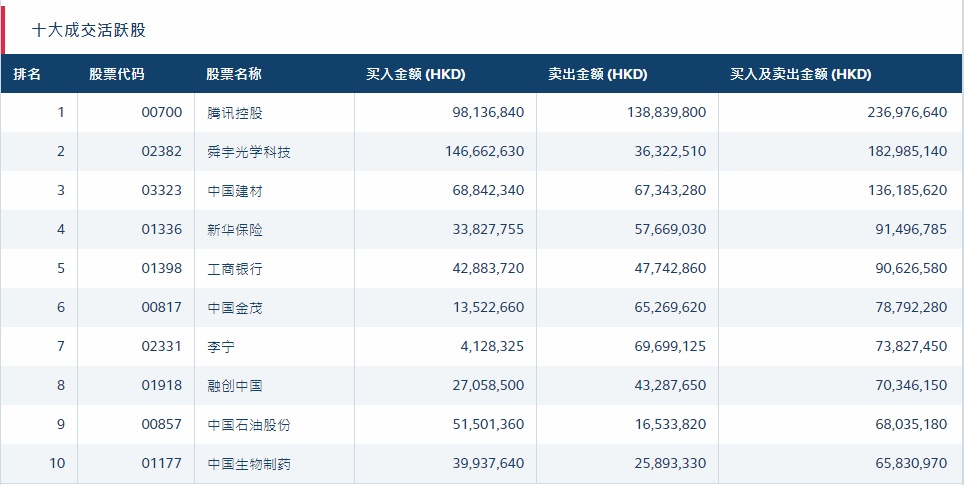Click total amount 78,792,280
The height and width of the screenshot is (485, 964).
coord(911,307)
